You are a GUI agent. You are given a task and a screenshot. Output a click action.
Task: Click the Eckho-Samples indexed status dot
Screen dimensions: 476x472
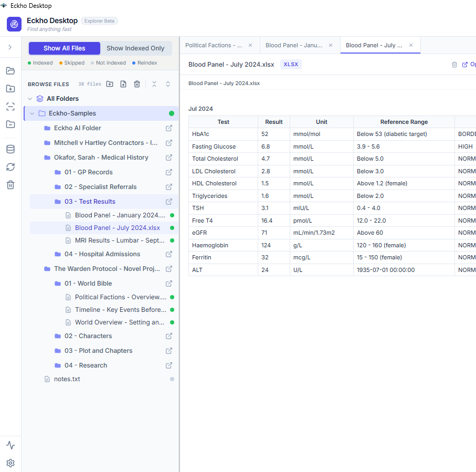(172, 113)
